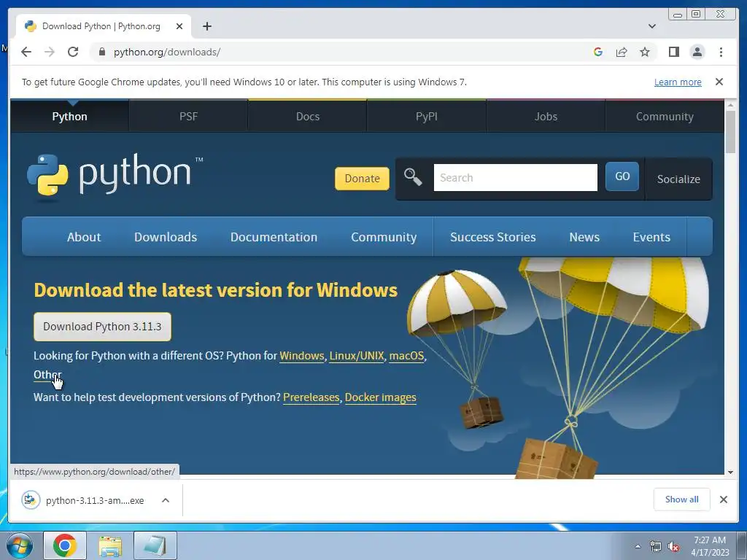Dismiss the Chrome updates notification bar
747x560 pixels.
pos(719,82)
